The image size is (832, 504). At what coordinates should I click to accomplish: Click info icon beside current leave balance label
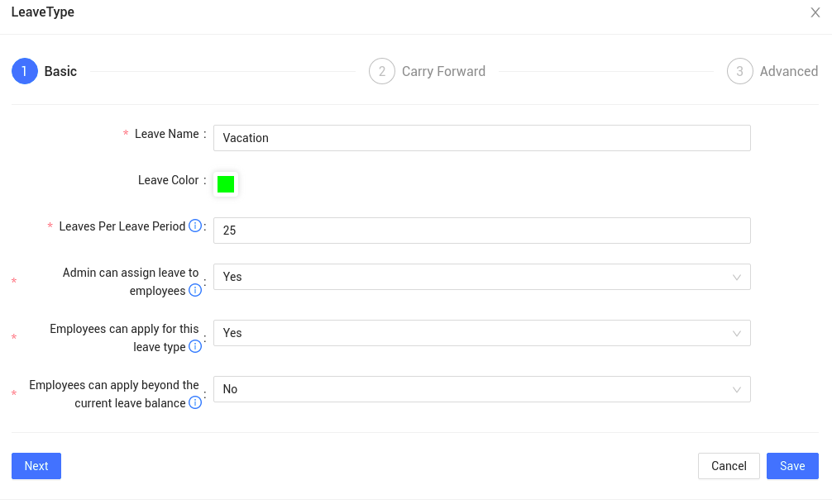[x=195, y=402]
